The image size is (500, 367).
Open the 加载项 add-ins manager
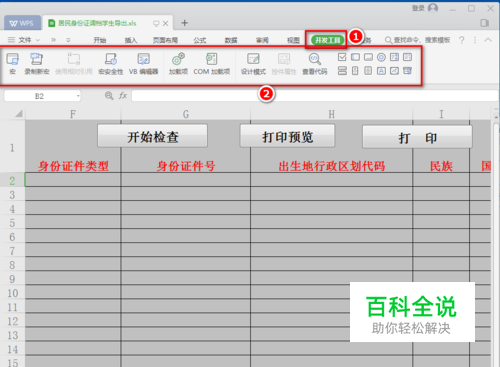[178, 63]
